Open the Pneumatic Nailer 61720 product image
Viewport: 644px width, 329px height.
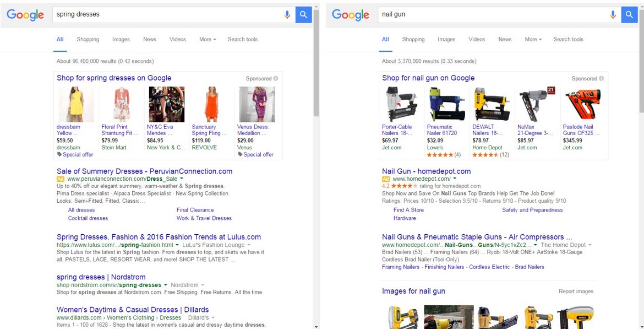click(x=447, y=104)
